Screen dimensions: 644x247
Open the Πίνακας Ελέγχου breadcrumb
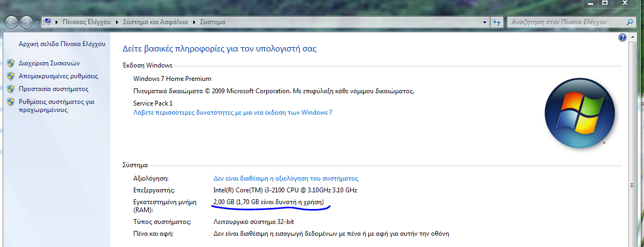click(86, 23)
